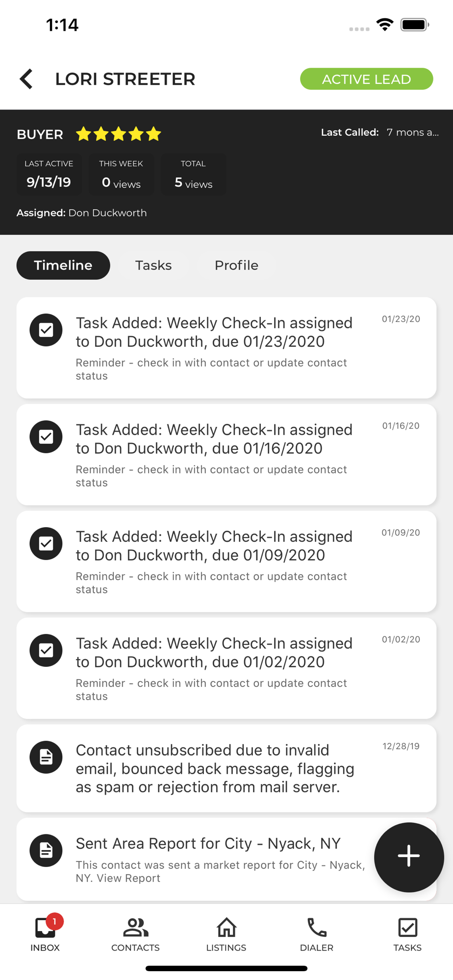Tap the Active Lead status button
Viewport: 453px width, 980px height.
[x=366, y=79]
